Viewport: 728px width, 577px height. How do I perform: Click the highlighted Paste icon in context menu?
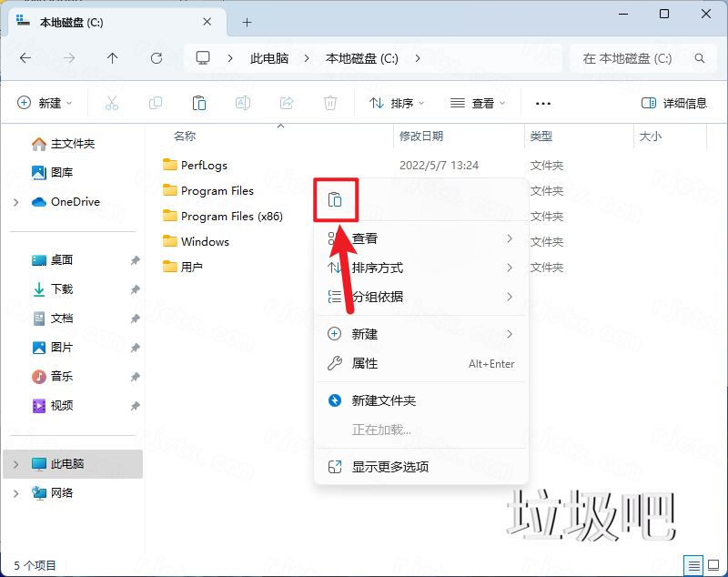tap(336, 199)
